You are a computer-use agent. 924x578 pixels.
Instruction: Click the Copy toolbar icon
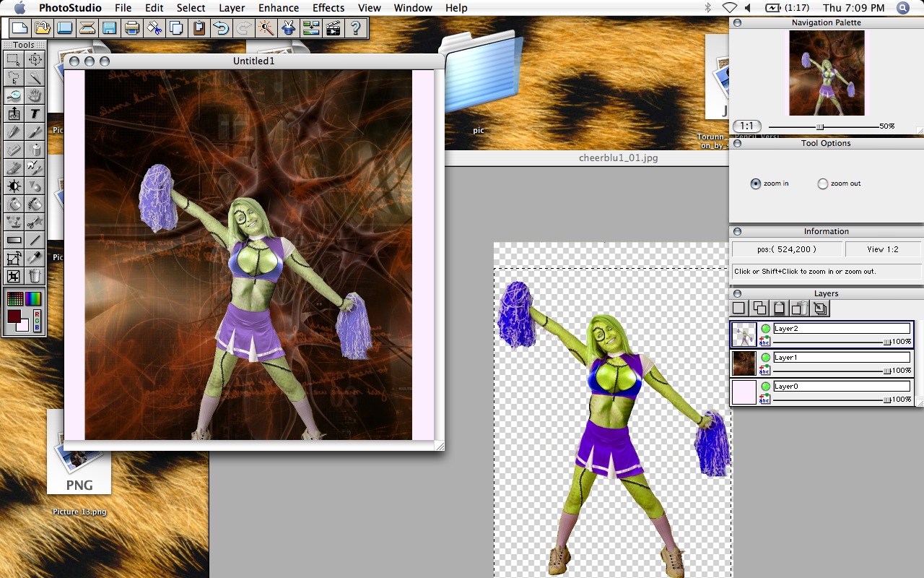click(x=177, y=28)
